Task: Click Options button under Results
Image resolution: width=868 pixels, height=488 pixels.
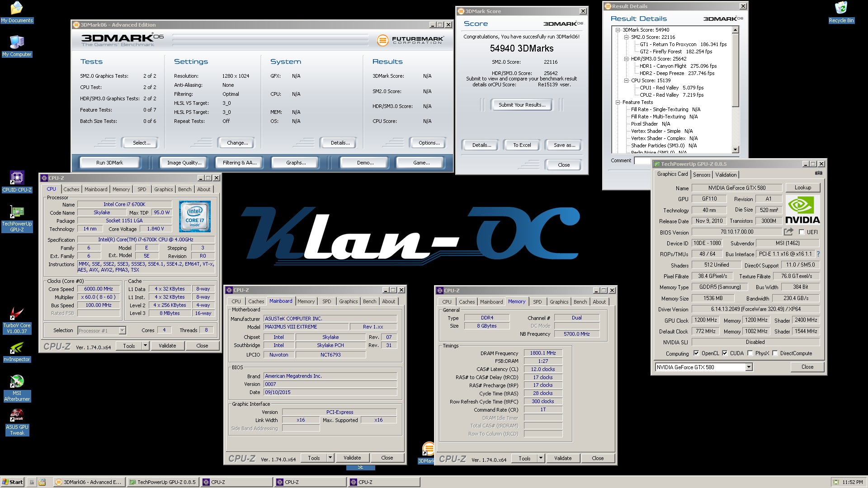Action: tap(429, 143)
